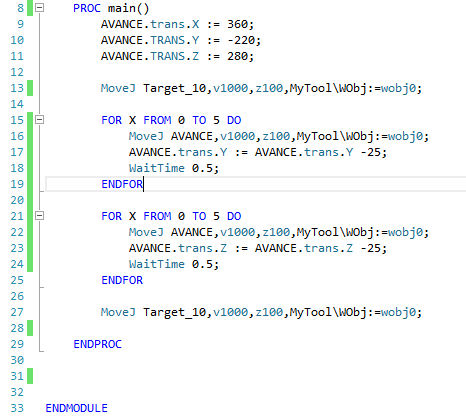
Task: Click ENDMODULE on line 33
Action: (x=76, y=408)
